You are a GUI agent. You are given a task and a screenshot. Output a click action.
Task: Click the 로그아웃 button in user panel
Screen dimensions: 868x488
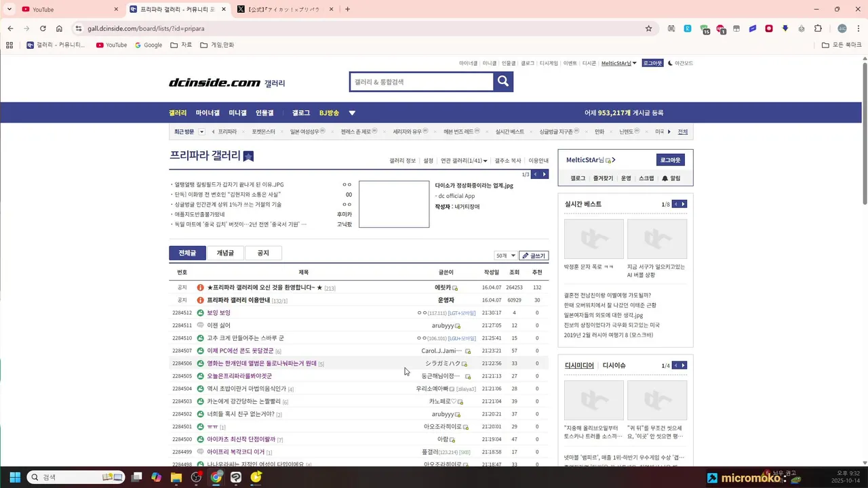point(670,160)
